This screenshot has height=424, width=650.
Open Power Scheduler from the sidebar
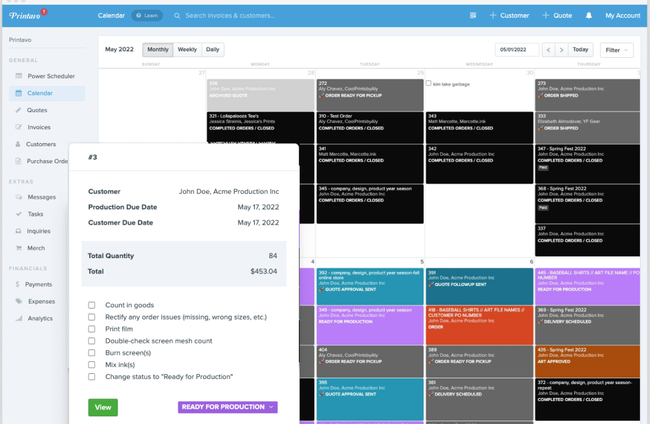click(48, 76)
